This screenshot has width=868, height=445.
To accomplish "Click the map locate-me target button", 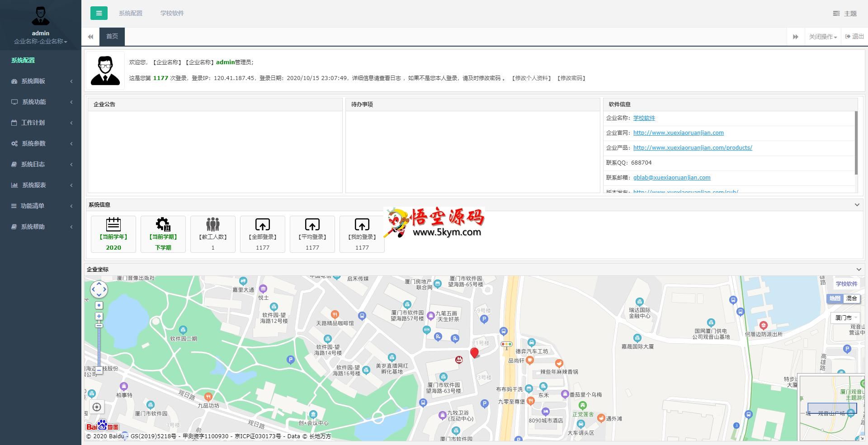I will point(97,407).
